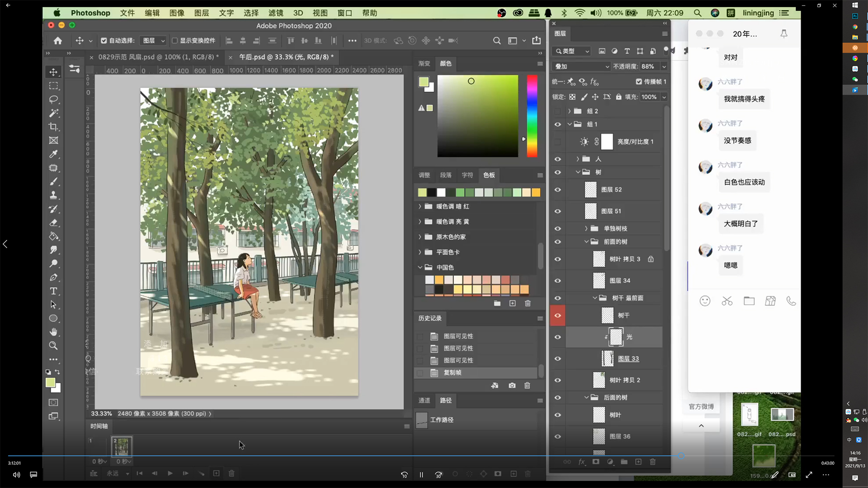Toggle the 传播帧 1 checkbox
This screenshot has height=488, width=868.
coord(639,82)
